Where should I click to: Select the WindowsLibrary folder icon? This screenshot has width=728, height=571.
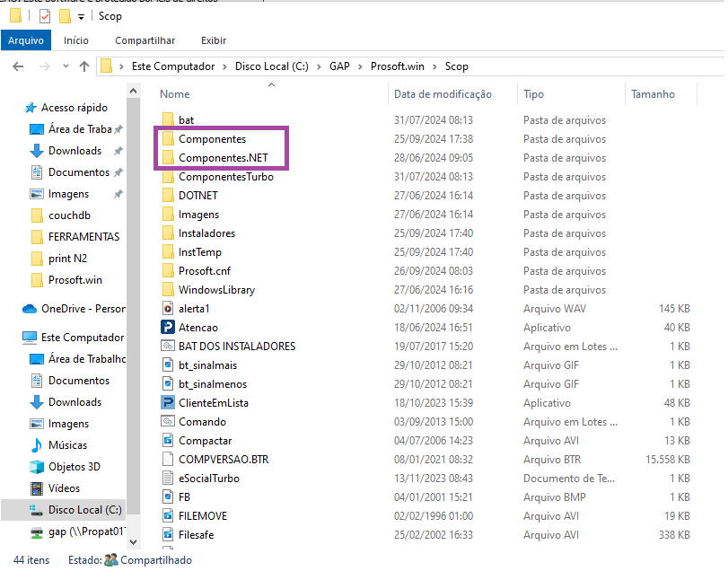pos(168,290)
